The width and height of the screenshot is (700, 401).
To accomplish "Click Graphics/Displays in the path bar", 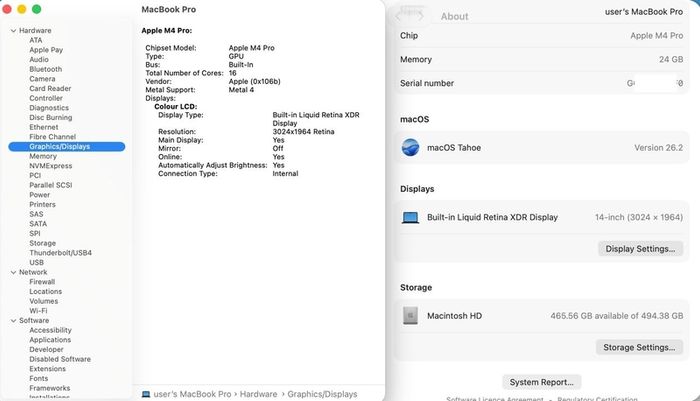I will (x=322, y=394).
